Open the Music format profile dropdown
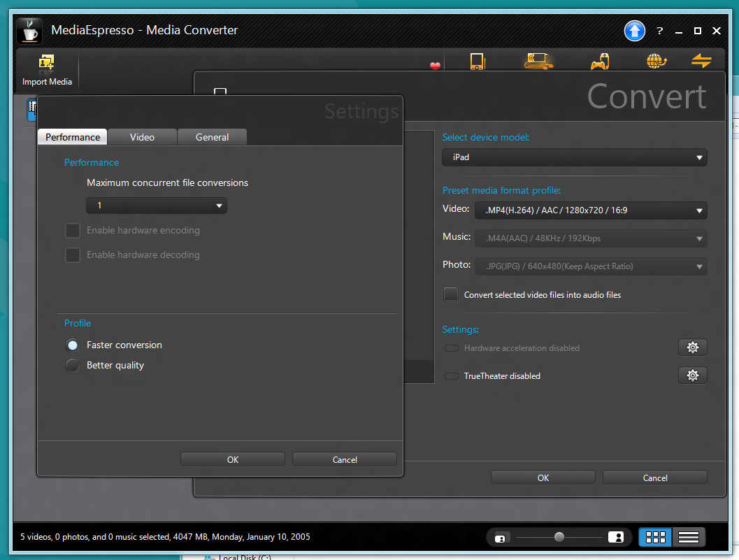Screen dimensions: 739x560 [x=591, y=238]
